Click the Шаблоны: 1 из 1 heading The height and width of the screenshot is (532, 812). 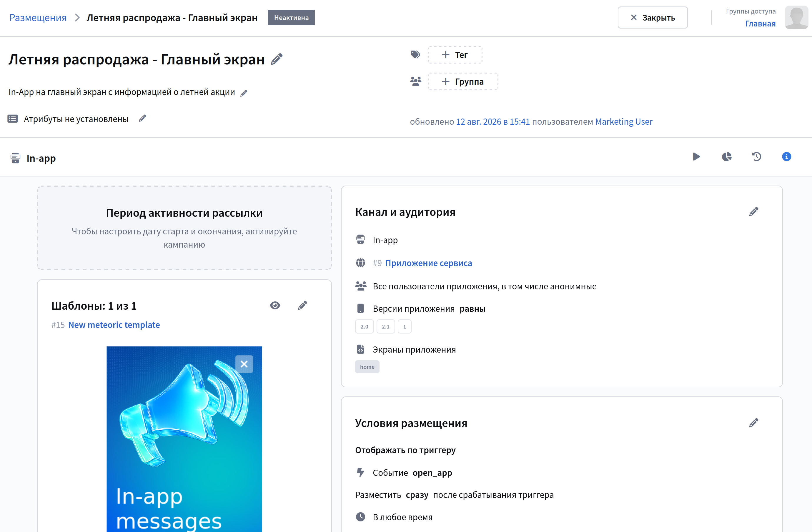94,306
